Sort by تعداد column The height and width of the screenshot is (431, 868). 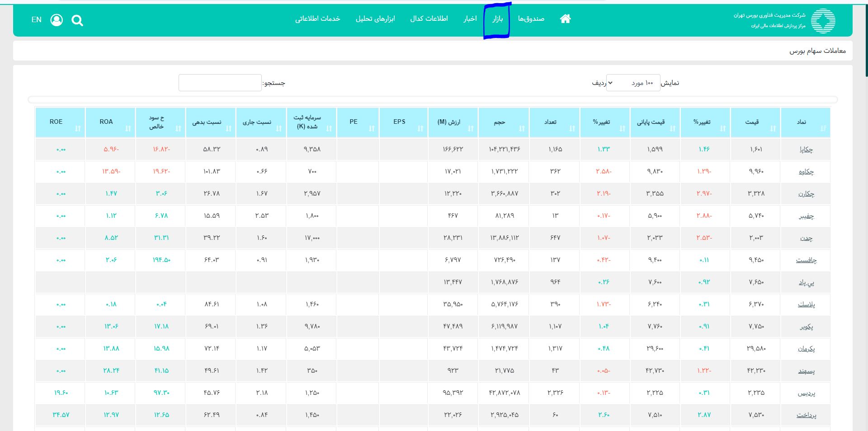[555, 122]
